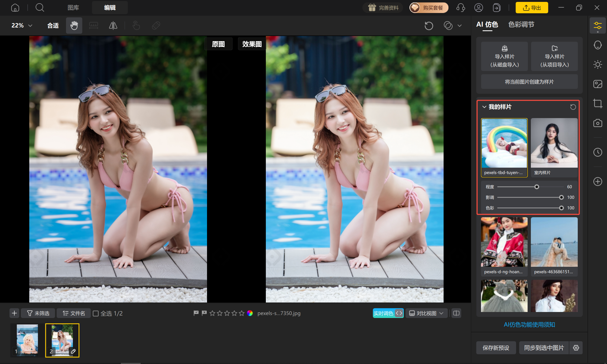Select the healing bandage tool
Image resolution: width=607 pixels, height=364 pixels.
tap(156, 25)
